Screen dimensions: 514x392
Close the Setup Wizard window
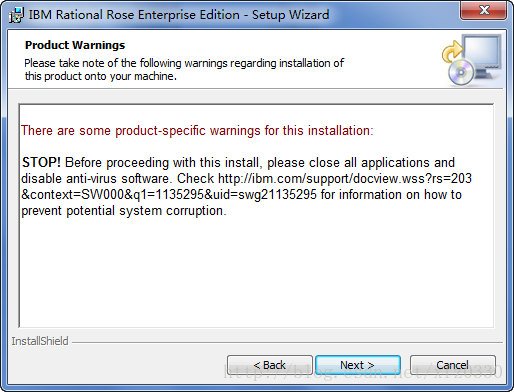(484, 10)
